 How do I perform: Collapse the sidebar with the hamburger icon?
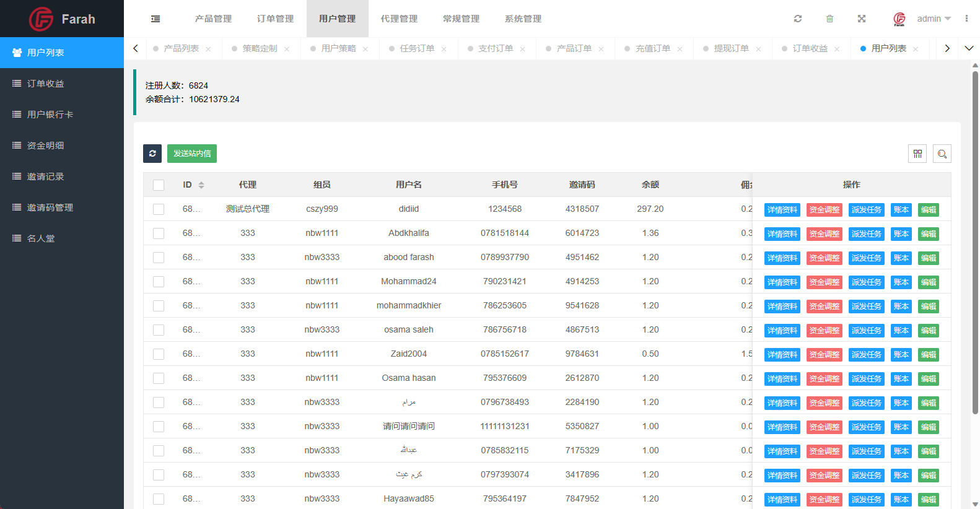coord(155,19)
